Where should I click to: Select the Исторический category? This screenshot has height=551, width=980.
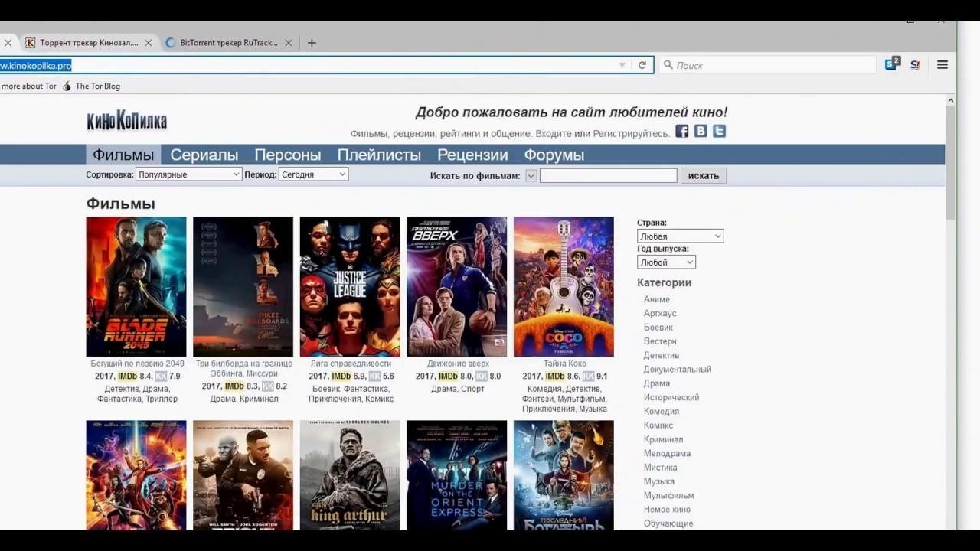[671, 397]
